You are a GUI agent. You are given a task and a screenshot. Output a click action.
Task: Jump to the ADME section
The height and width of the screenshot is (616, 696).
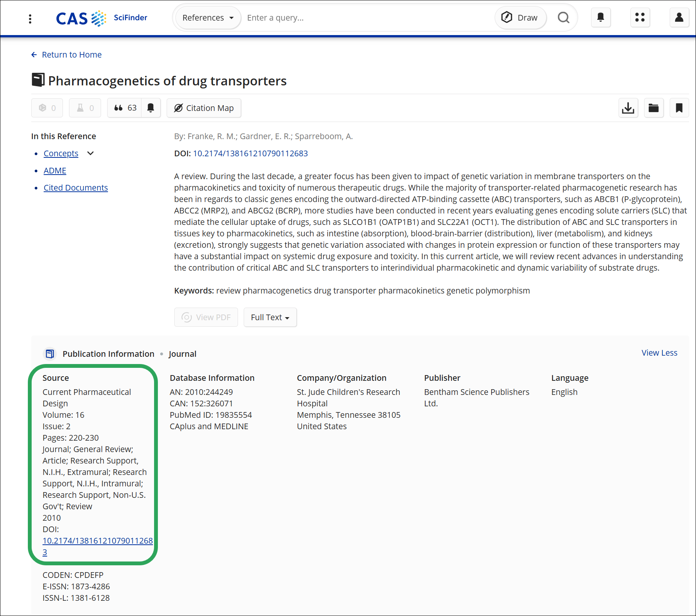pos(55,171)
